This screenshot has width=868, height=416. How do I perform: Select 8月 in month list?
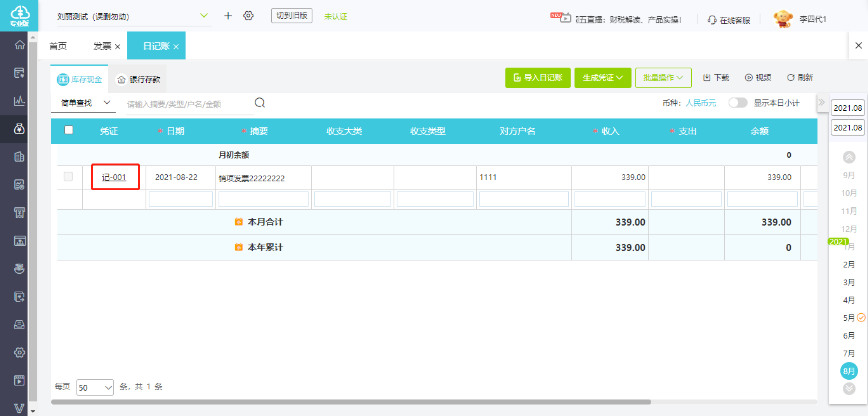pos(849,371)
